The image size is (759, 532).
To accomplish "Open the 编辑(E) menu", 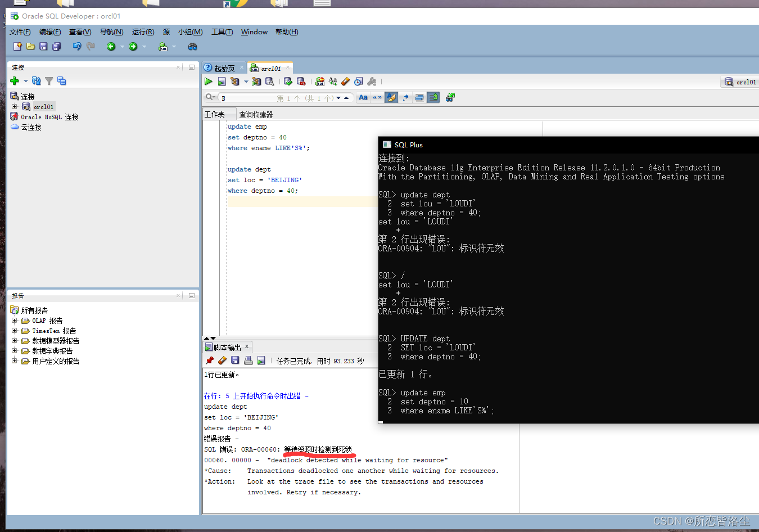I will tap(50, 32).
